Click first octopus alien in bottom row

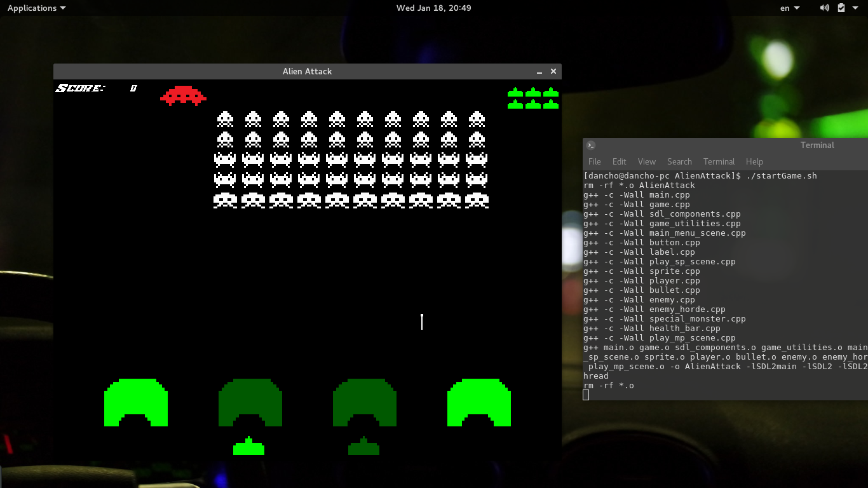pyautogui.click(x=225, y=200)
